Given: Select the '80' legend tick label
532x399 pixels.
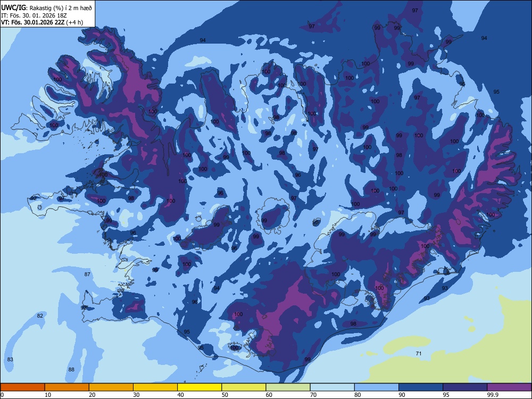Looking at the screenshot, I should pos(358,395).
